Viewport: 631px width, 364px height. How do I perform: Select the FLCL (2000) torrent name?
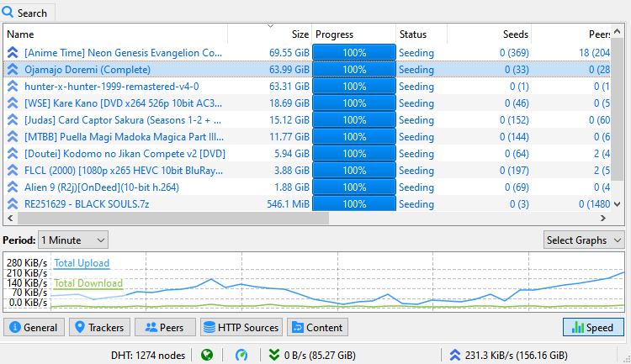pyautogui.click(x=124, y=171)
